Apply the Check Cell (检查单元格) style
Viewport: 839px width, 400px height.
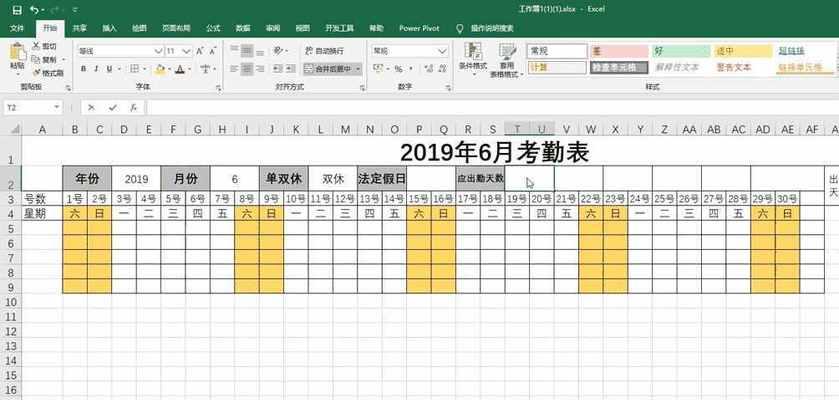[619, 67]
